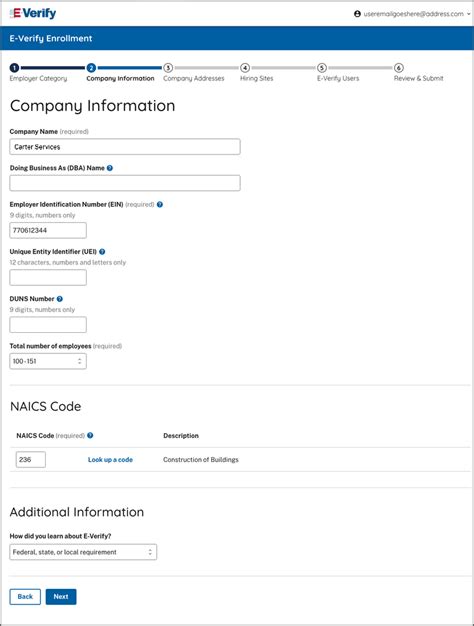This screenshot has height=626, width=474.
Task: Go to step 5 E-Verify Users
Action: tap(338, 73)
